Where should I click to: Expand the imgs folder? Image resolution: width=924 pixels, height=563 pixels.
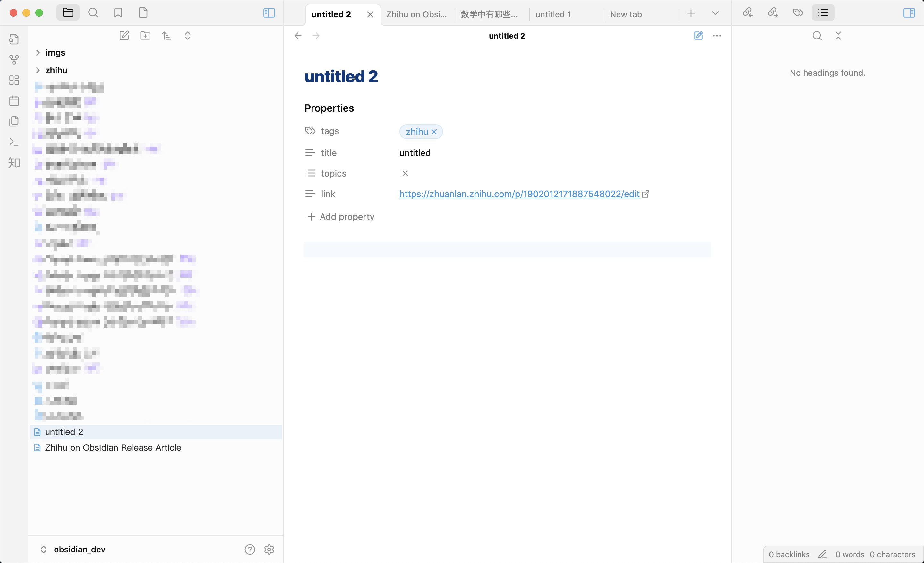(x=38, y=53)
